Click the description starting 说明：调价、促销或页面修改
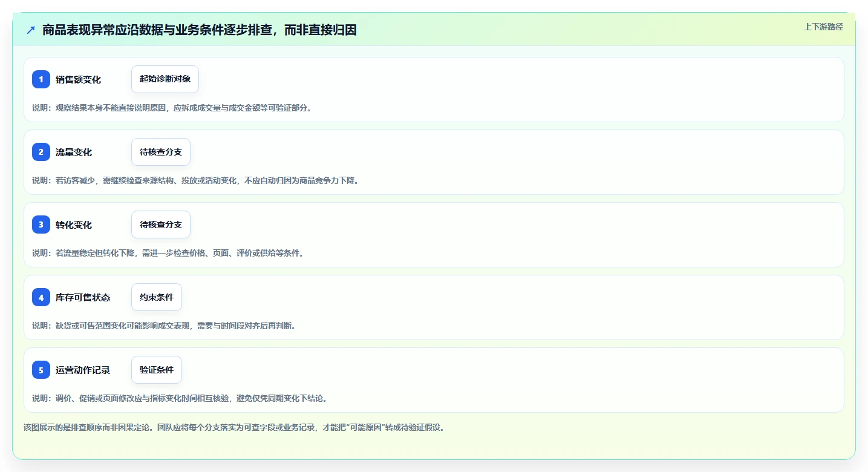Image resolution: width=868 pixels, height=472 pixels. (180, 398)
